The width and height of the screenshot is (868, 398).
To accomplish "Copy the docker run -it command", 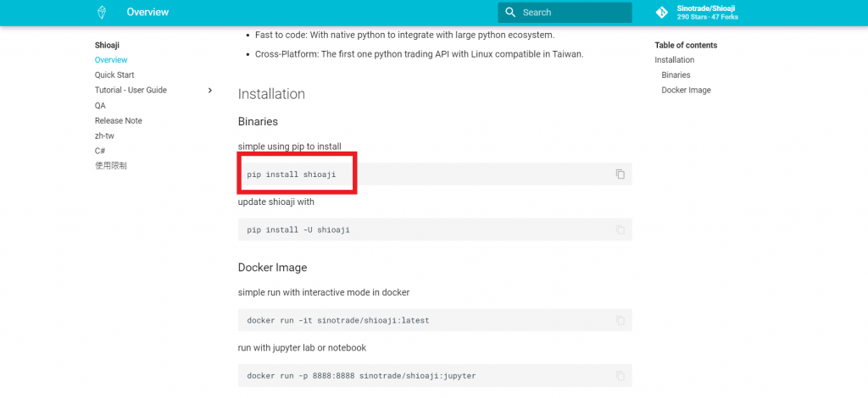I will pyautogui.click(x=620, y=320).
